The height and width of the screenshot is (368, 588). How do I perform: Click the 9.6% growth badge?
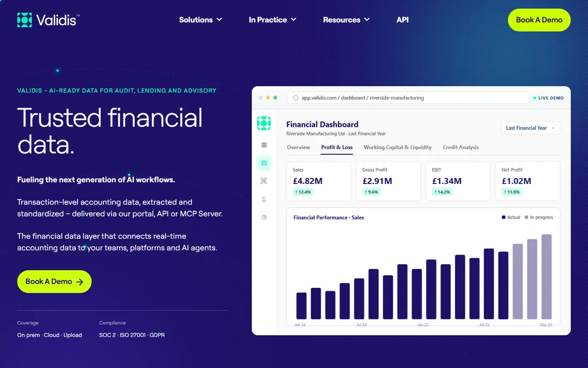click(372, 192)
